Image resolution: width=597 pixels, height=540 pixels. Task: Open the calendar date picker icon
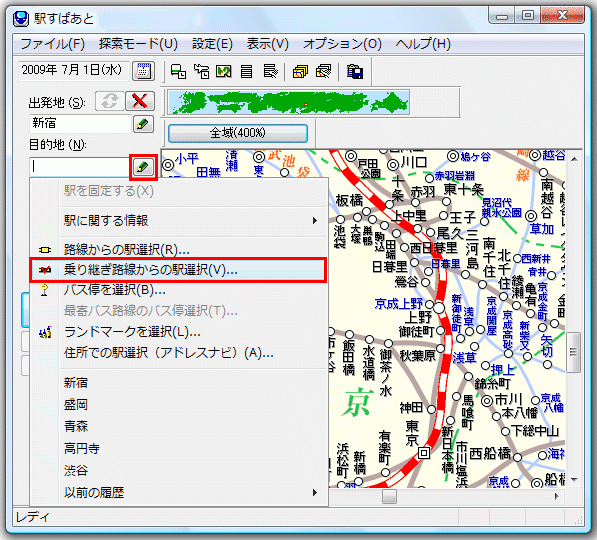[143, 71]
